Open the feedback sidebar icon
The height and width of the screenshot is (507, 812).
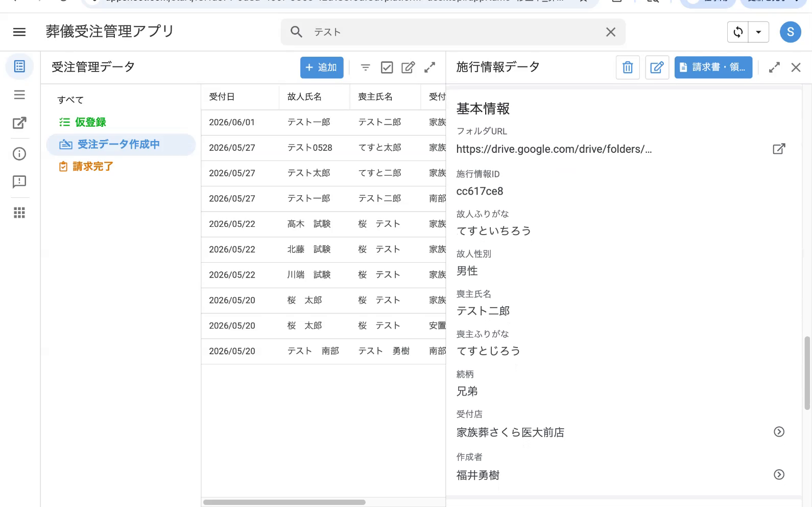coord(19,182)
